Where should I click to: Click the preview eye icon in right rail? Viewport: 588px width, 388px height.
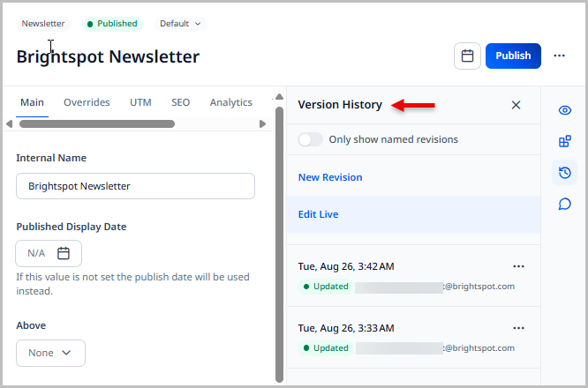click(565, 110)
